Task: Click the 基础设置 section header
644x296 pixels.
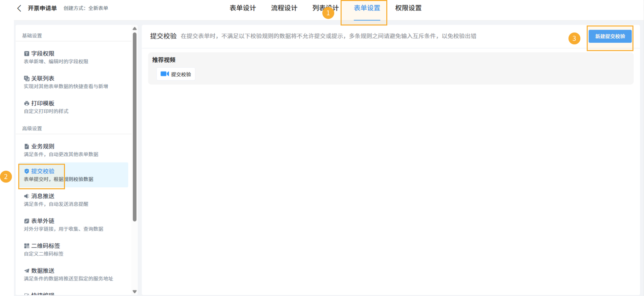Action: pyautogui.click(x=32, y=36)
